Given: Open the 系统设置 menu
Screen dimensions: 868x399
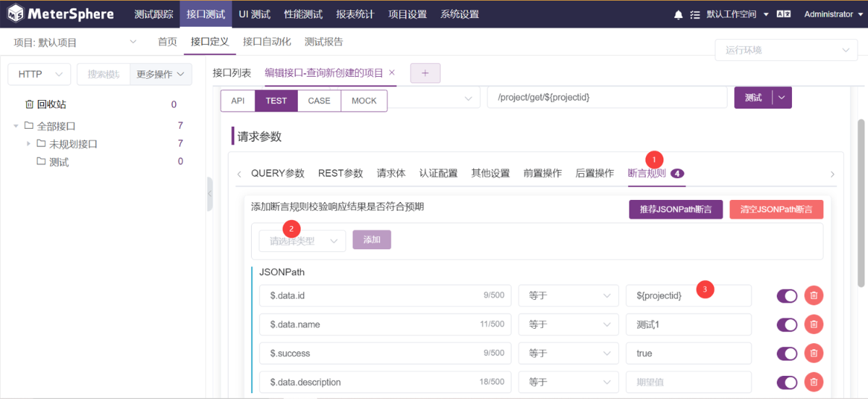Looking at the screenshot, I should (x=459, y=14).
